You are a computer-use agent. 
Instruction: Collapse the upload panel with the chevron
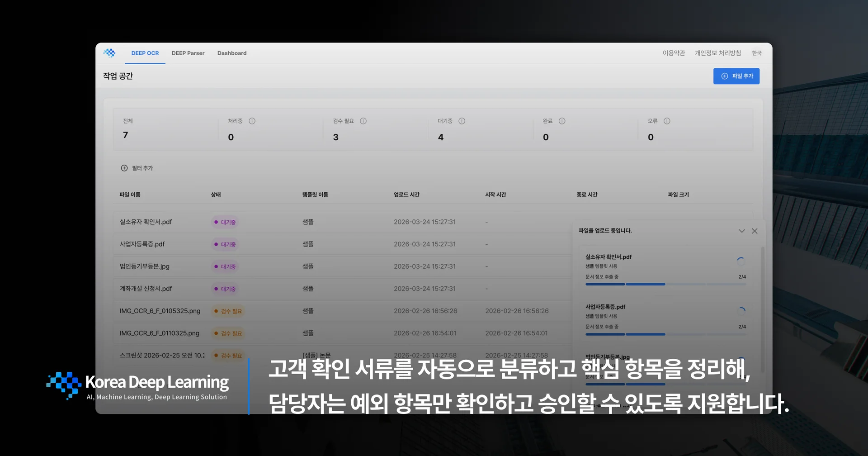tap(741, 231)
